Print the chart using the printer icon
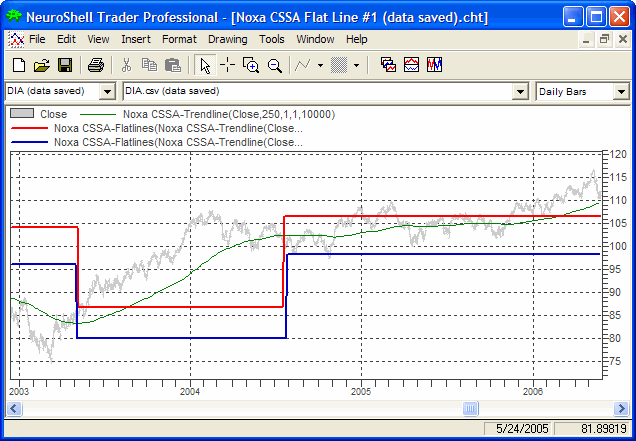Screen dimensions: 636x441 pyautogui.click(x=96, y=65)
